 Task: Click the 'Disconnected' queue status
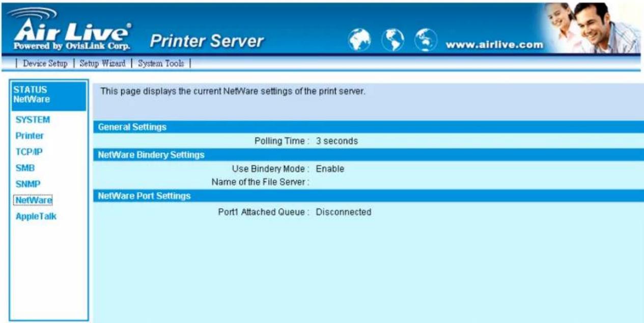pyautogui.click(x=344, y=212)
